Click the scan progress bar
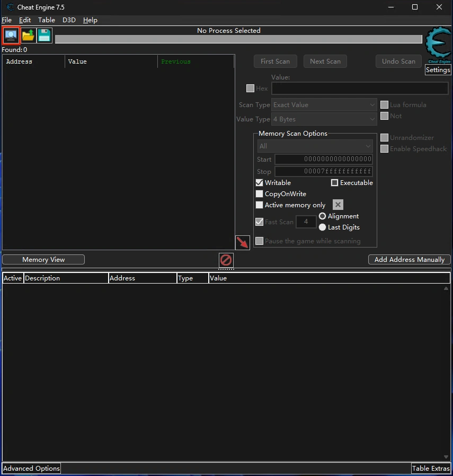The width and height of the screenshot is (453, 476). pyautogui.click(x=238, y=39)
